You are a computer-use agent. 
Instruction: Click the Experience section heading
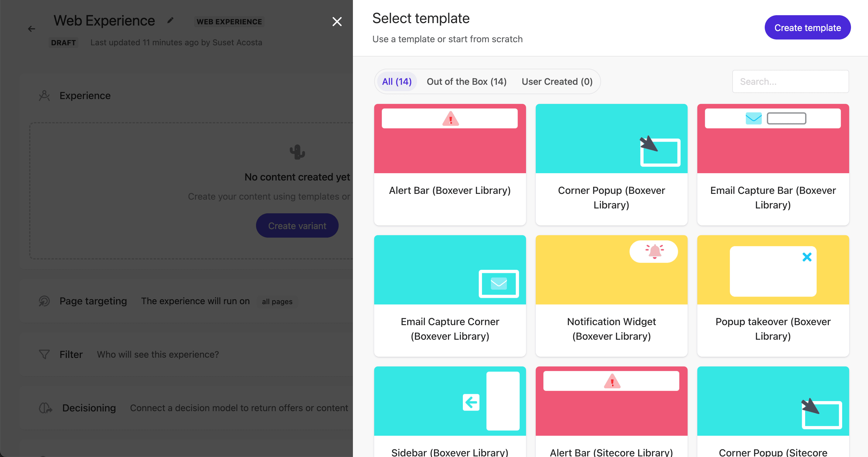point(85,96)
